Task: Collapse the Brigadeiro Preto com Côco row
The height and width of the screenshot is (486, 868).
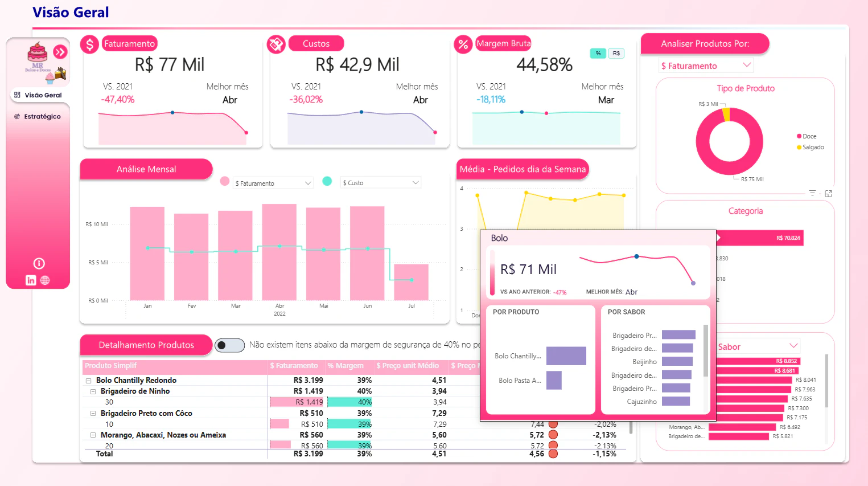Action: pyautogui.click(x=93, y=414)
